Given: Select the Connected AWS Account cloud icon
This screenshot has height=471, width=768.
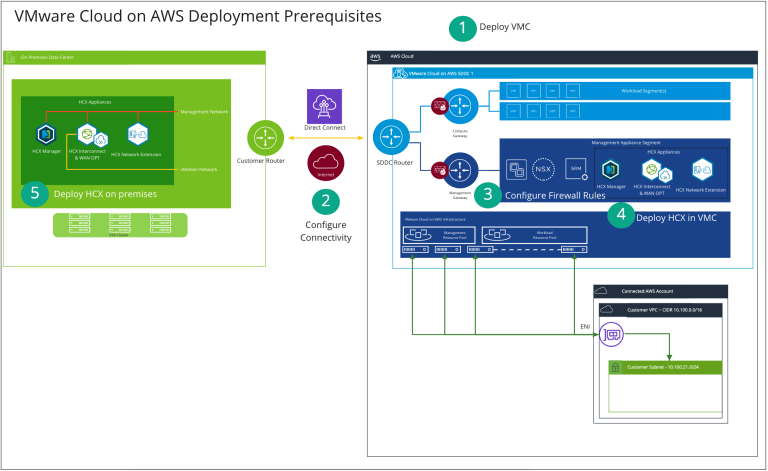Looking at the screenshot, I should [x=601, y=291].
